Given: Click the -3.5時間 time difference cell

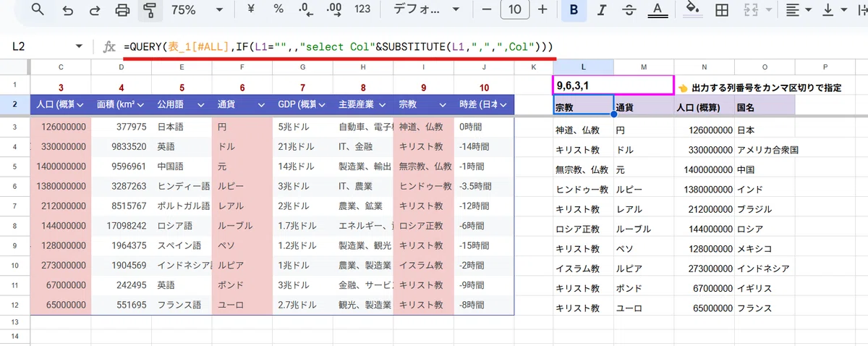Looking at the screenshot, I should [484, 186].
